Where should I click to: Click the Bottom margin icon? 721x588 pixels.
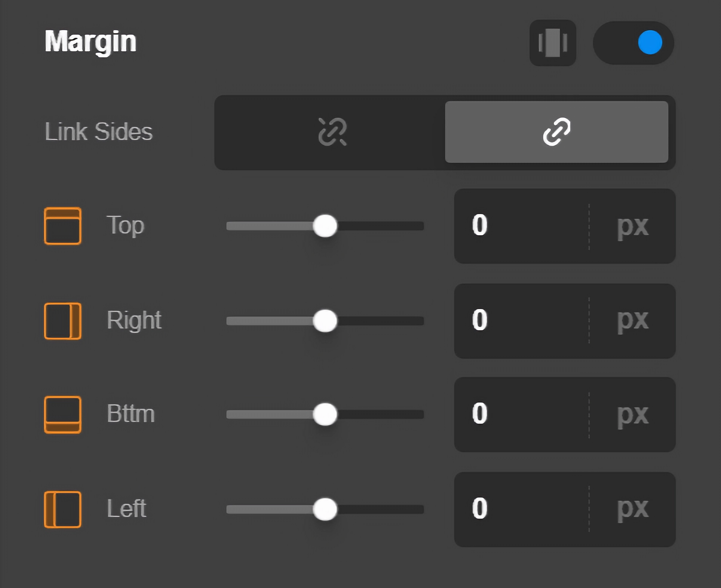pos(63,414)
